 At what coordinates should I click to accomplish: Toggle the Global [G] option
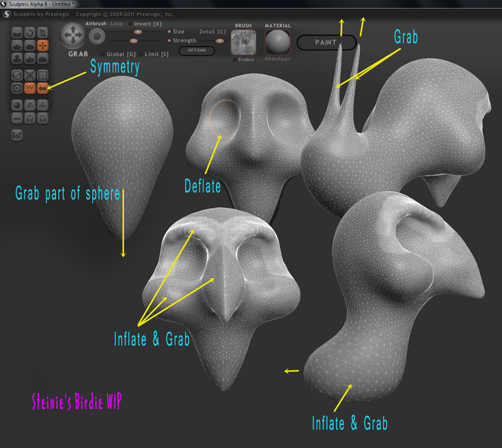pyautogui.click(x=118, y=54)
